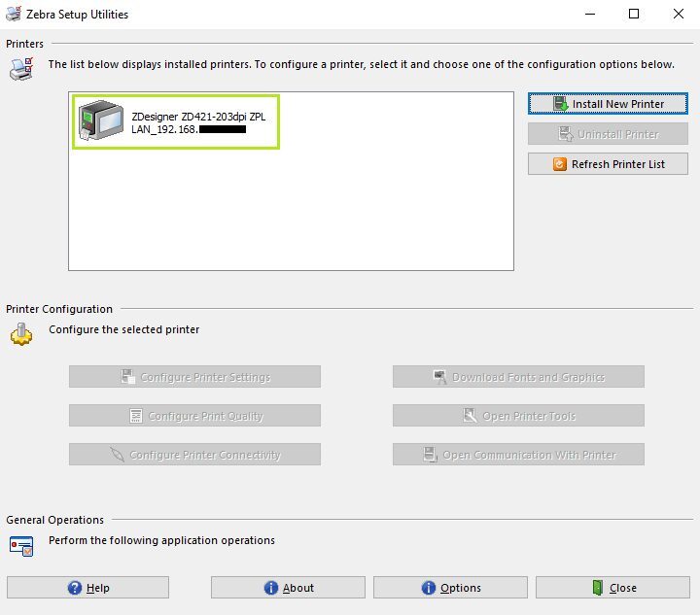
Task: Open Communication With Printer
Action: tap(518, 455)
